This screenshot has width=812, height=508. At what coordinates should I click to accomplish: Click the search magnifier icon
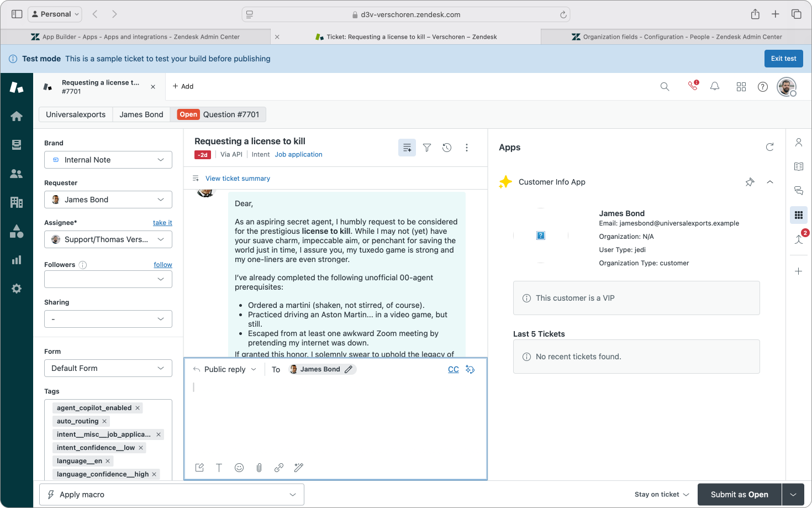point(665,86)
